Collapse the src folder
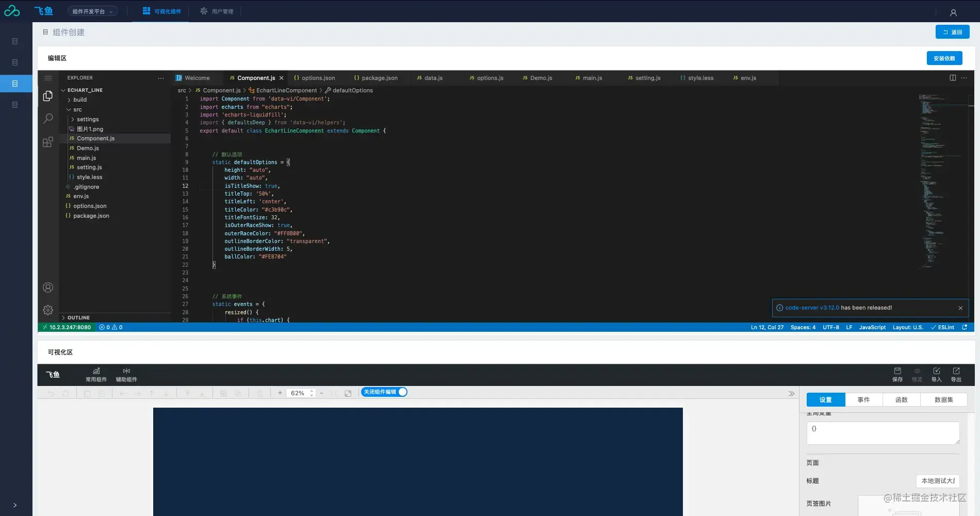This screenshot has height=516, width=980. pos(77,109)
